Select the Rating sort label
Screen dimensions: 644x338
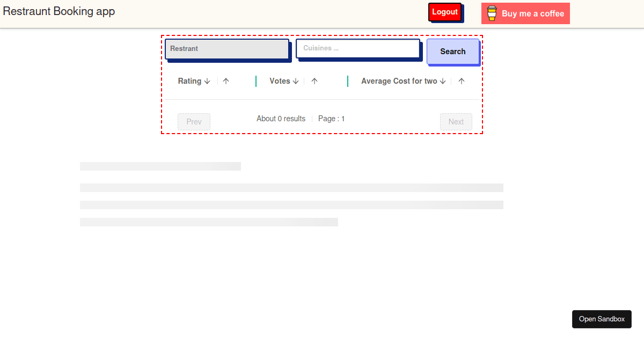click(x=189, y=82)
